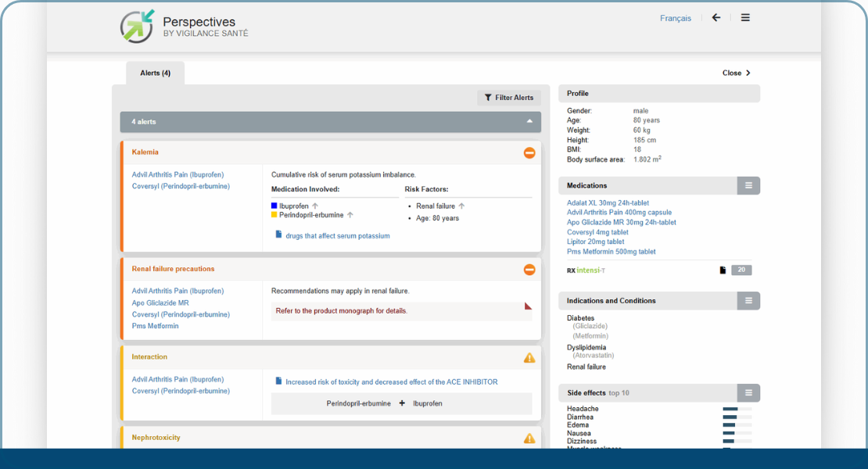Click the back arrow in header
The height and width of the screenshot is (469, 868).
(x=716, y=18)
